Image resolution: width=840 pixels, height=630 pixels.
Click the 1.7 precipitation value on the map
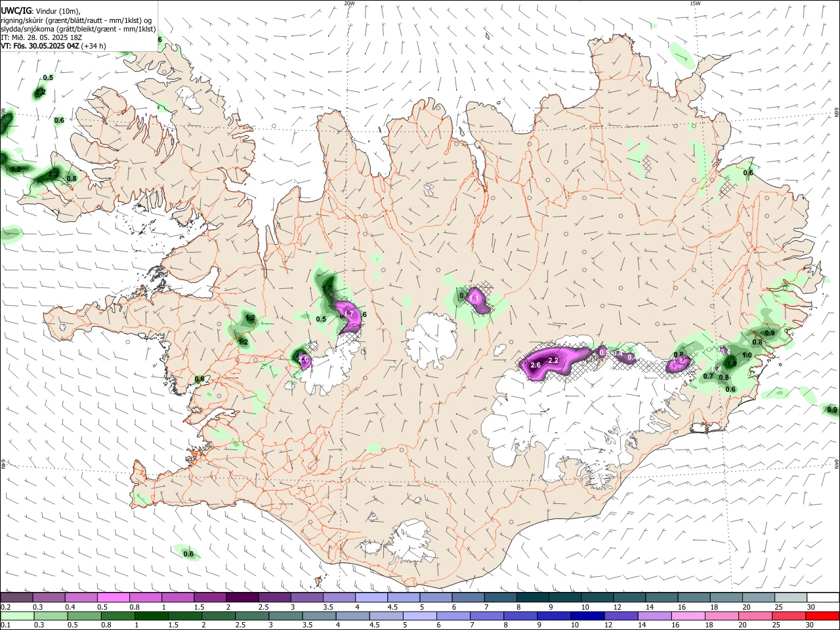click(x=348, y=314)
